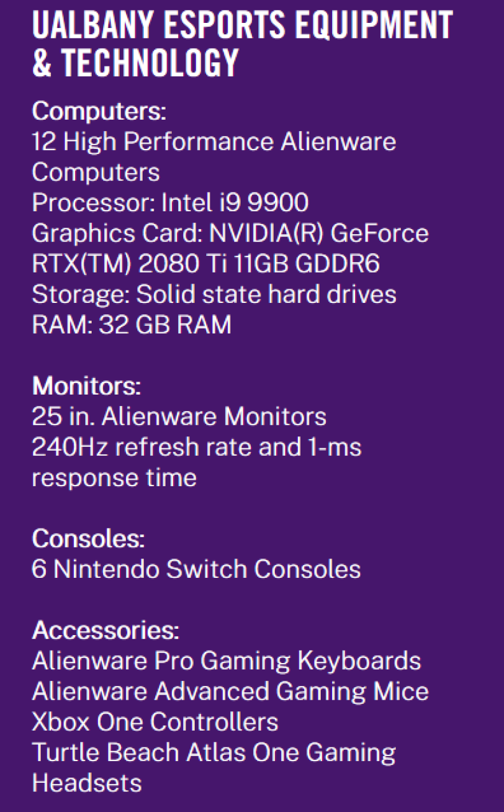Click the Alienware Pro Gaming Keyboards line

pos(227,661)
